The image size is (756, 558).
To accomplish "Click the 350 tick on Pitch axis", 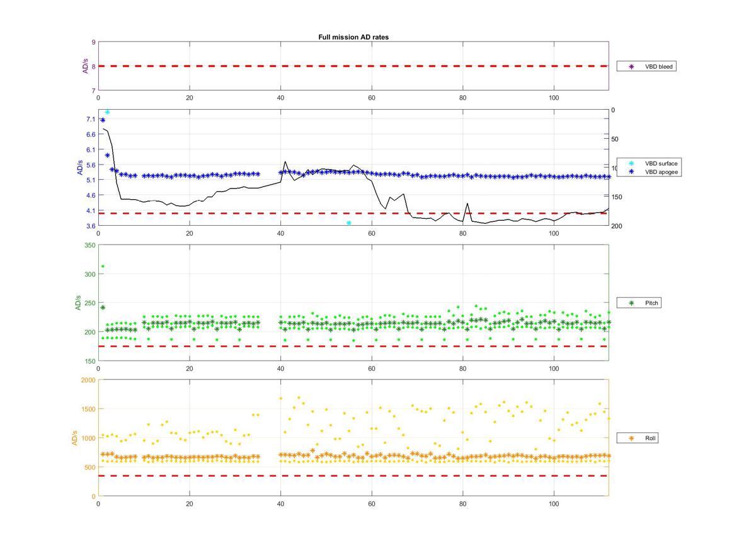I will click(89, 245).
